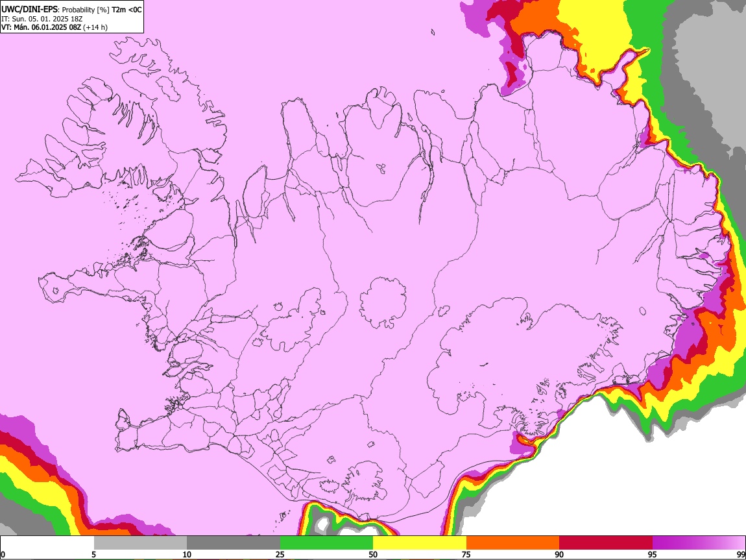
Task: Click the legend value '95'
Action: (653, 555)
